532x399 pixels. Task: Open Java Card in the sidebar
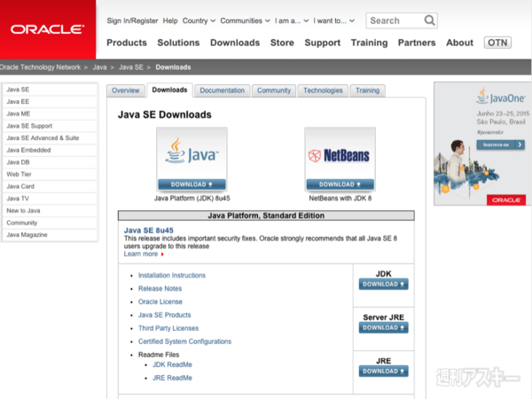[x=50, y=186]
